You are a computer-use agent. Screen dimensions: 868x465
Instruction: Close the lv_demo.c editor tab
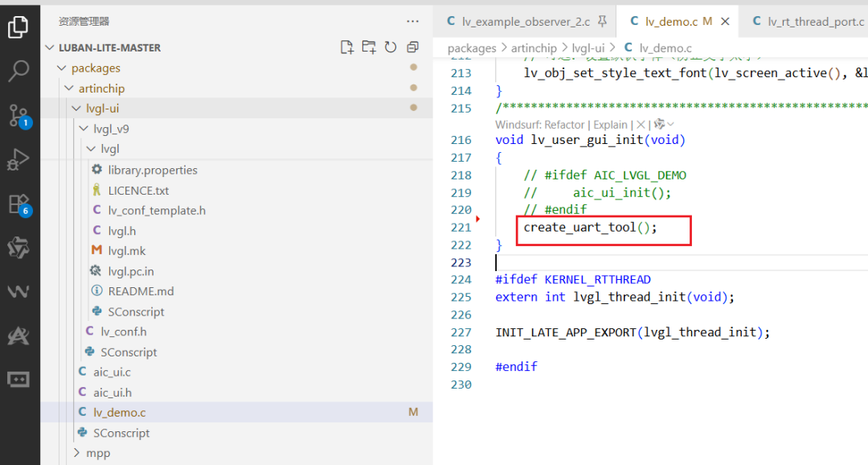725,21
